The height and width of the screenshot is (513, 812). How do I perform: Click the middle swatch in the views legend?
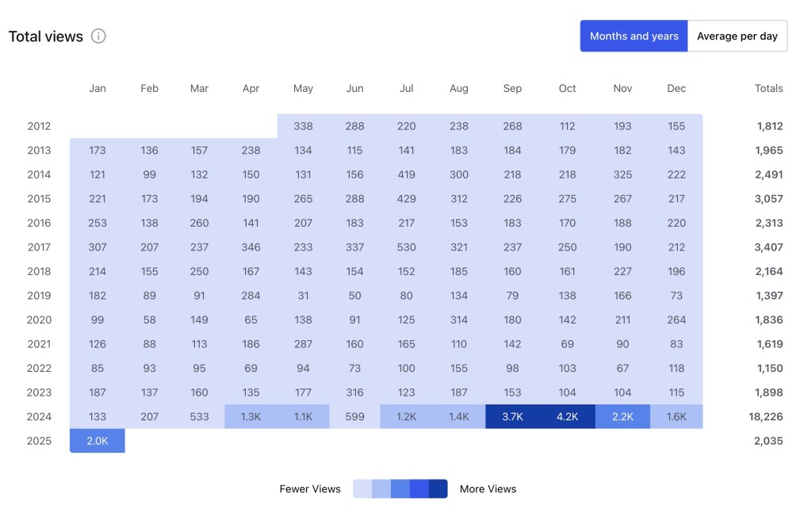(x=400, y=488)
